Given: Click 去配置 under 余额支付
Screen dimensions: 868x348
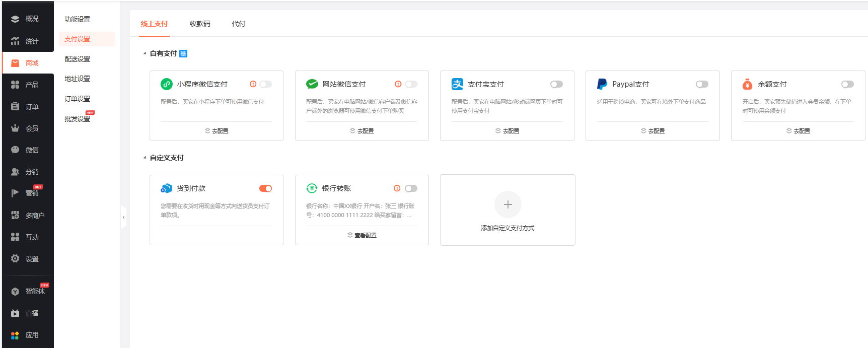Looking at the screenshot, I should pos(798,131).
